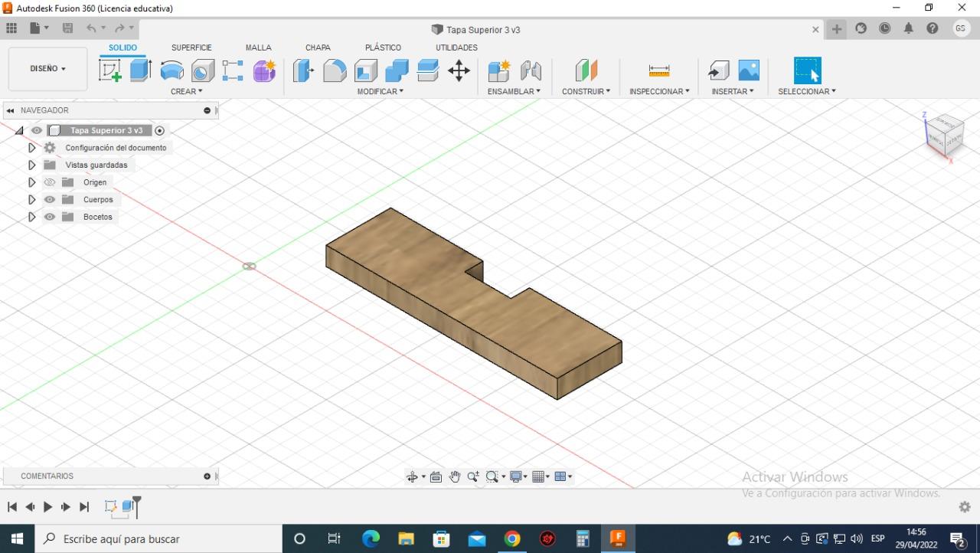Switch to the MALLA tab
Viewport: 980px width, 553px height.
259,47
